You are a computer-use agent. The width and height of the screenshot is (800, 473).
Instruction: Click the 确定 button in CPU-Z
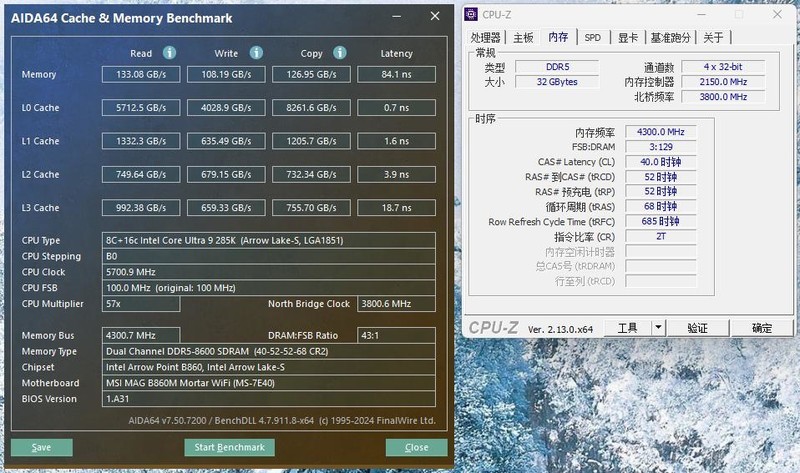tap(762, 328)
